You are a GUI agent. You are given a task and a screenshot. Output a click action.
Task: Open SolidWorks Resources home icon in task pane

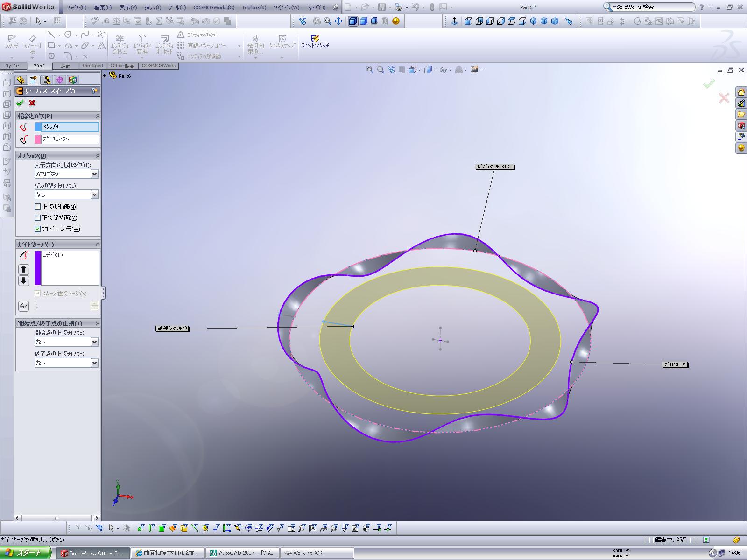[741, 92]
